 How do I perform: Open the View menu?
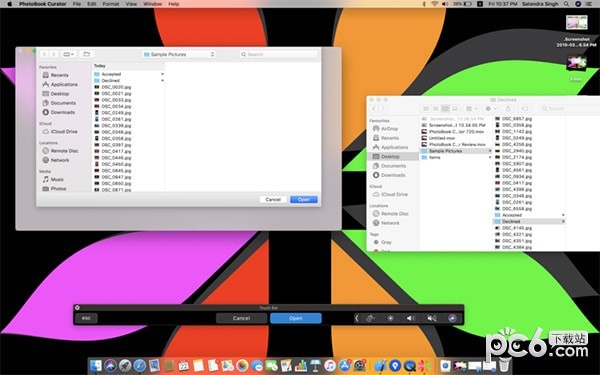(131, 4)
